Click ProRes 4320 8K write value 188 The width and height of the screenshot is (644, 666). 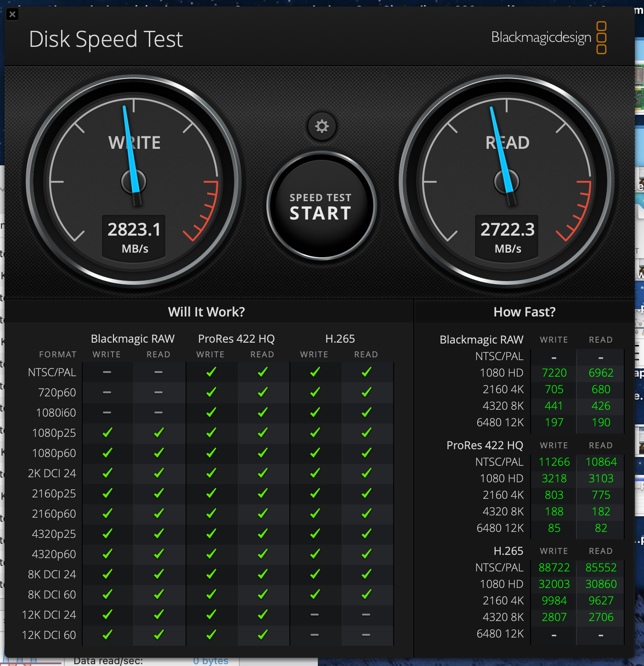[x=554, y=511]
